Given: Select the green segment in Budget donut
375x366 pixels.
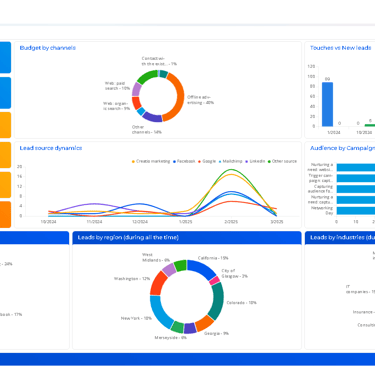Looking at the screenshot, I should [x=147, y=76].
